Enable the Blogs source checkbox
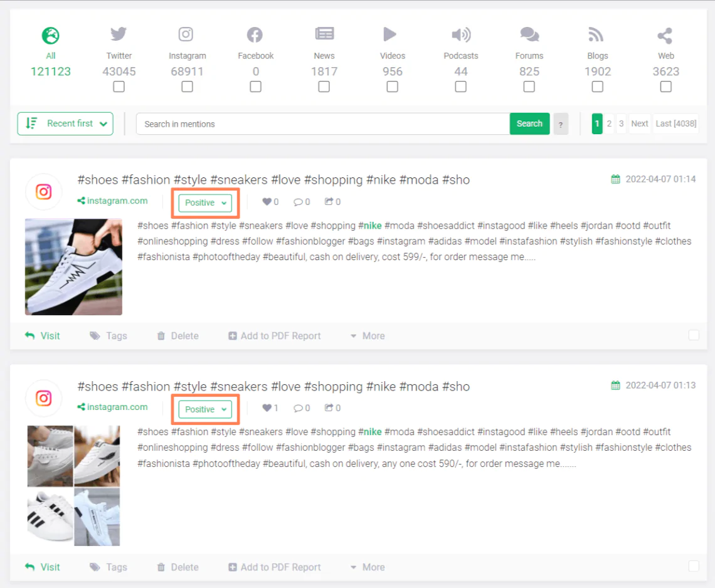Image resolution: width=715 pixels, height=588 pixels. [x=597, y=87]
